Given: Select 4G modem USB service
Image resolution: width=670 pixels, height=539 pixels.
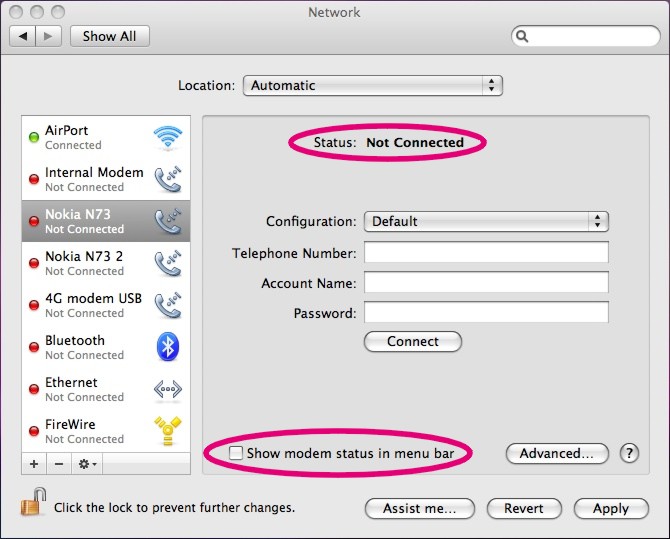Looking at the screenshot, I should pos(106,305).
